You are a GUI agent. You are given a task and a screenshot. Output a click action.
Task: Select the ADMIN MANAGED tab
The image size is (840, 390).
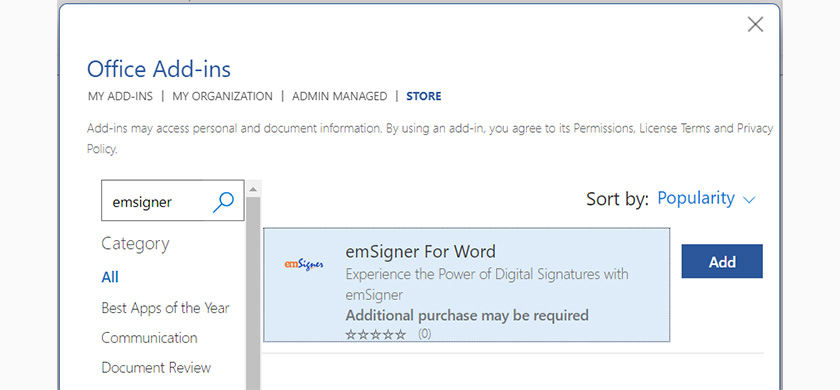point(340,96)
